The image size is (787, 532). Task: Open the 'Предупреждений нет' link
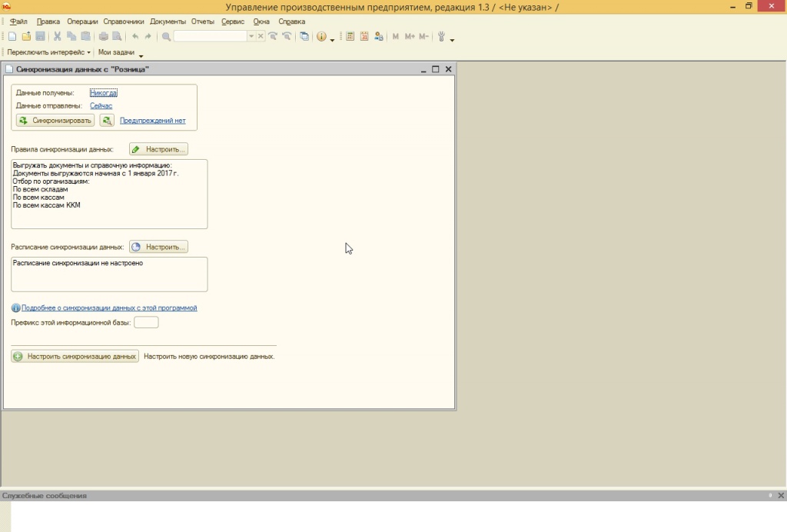[x=152, y=121]
